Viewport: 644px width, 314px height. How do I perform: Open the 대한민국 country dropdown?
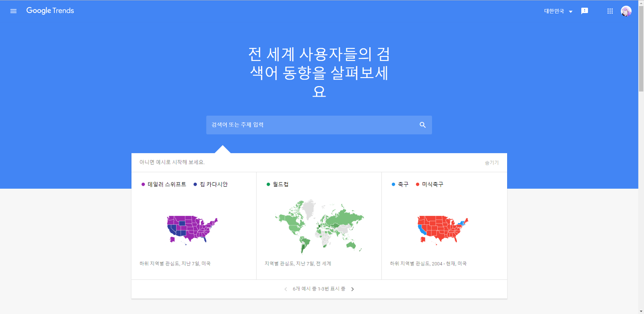tap(558, 11)
